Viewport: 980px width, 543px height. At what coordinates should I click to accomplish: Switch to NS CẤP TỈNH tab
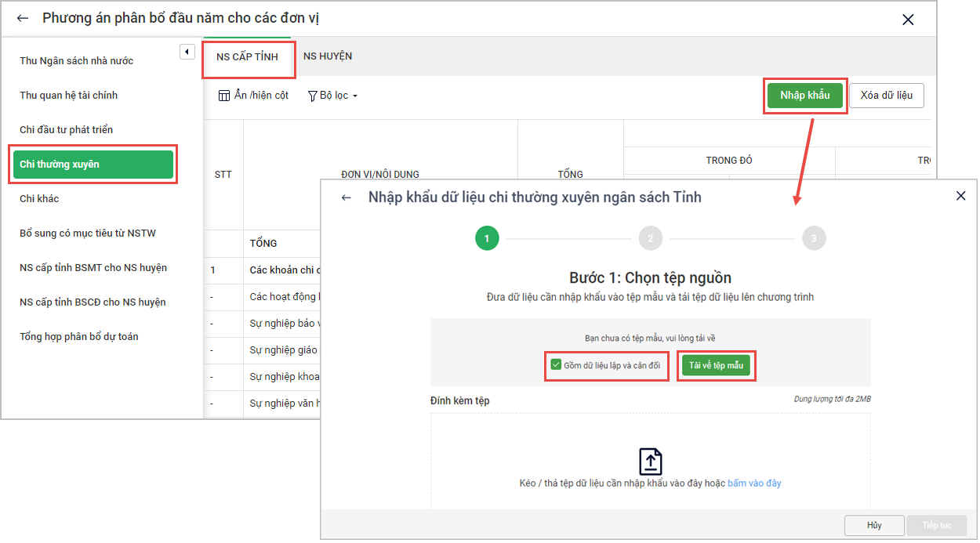pos(247,57)
